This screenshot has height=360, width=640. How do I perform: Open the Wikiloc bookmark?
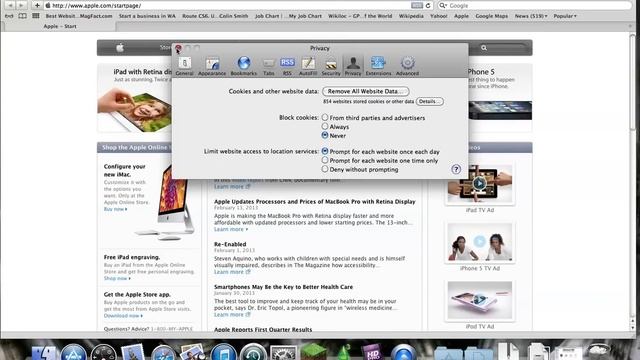click(x=360, y=16)
